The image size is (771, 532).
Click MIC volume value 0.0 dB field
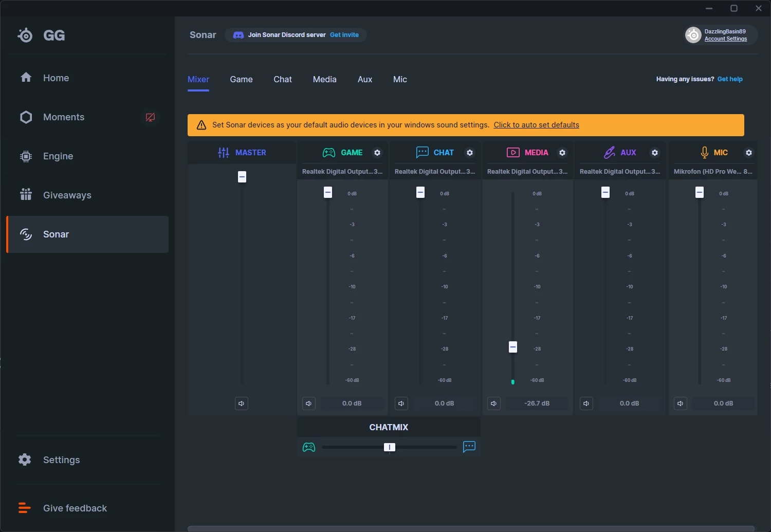724,403
